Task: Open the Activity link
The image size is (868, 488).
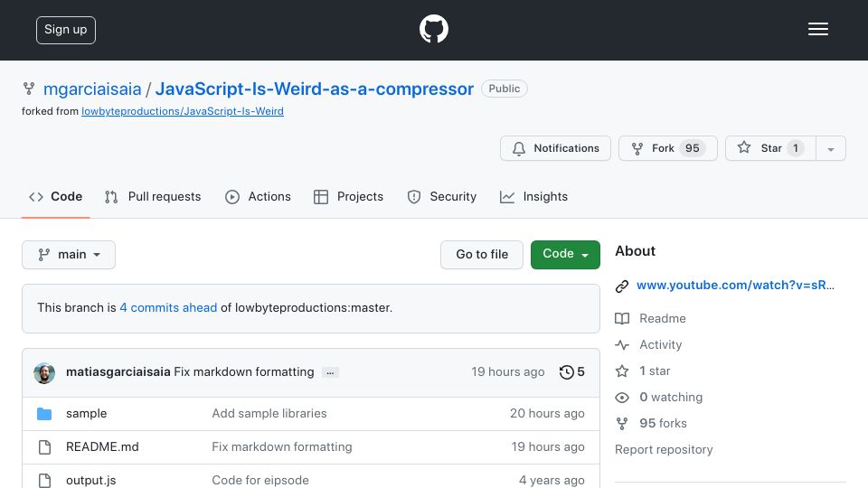Action: coord(660,344)
